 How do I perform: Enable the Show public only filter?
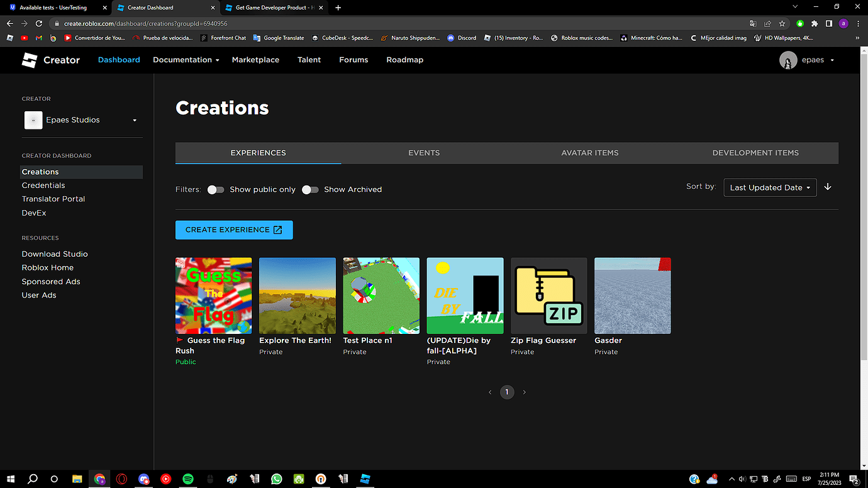tap(216, 189)
